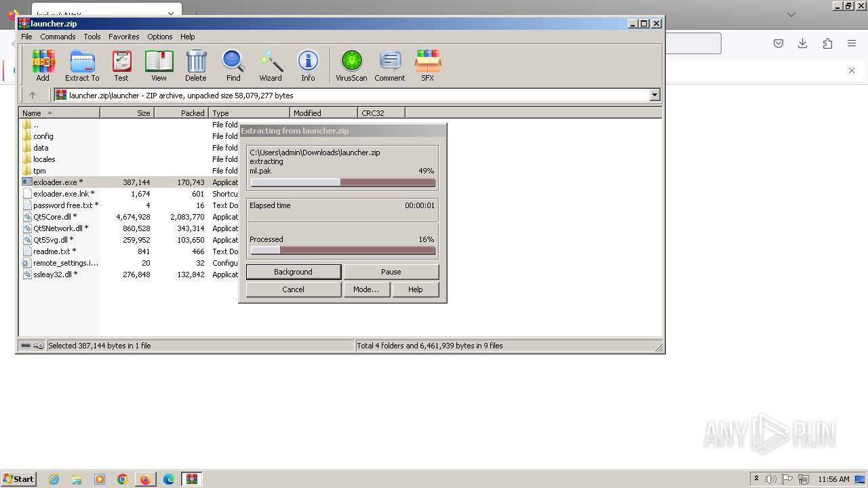Screen dimensions: 868x488
Task: Open the Help menu
Action: coord(188,37)
